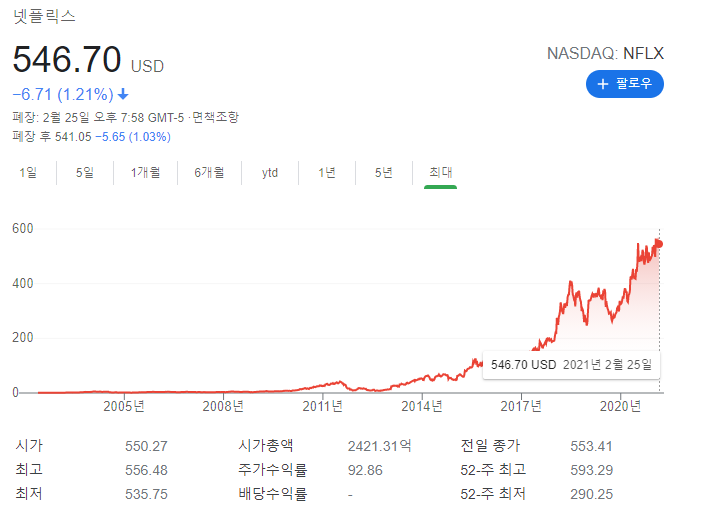Click the 400 y-axis label

(23, 283)
